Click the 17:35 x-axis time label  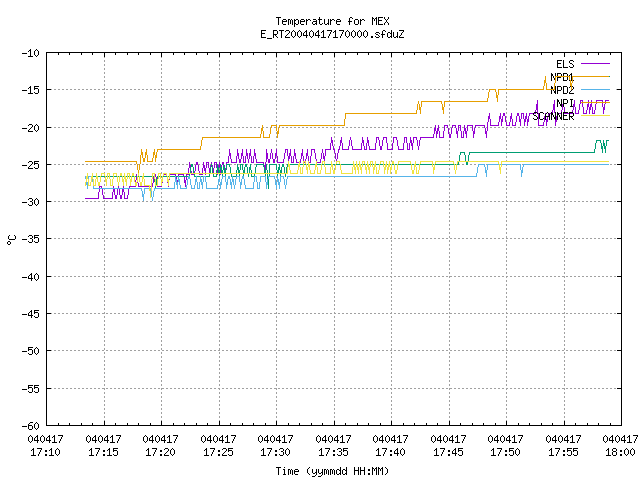(x=333, y=452)
